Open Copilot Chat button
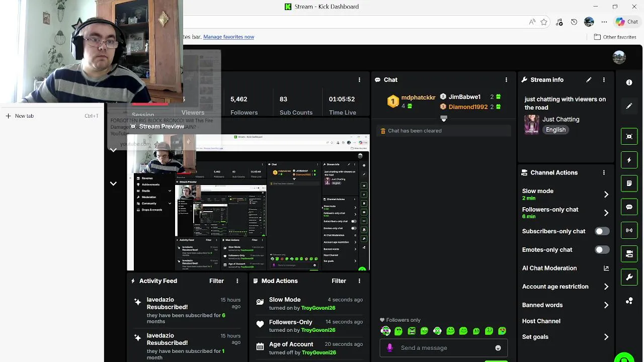644x362 pixels. (x=627, y=22)
